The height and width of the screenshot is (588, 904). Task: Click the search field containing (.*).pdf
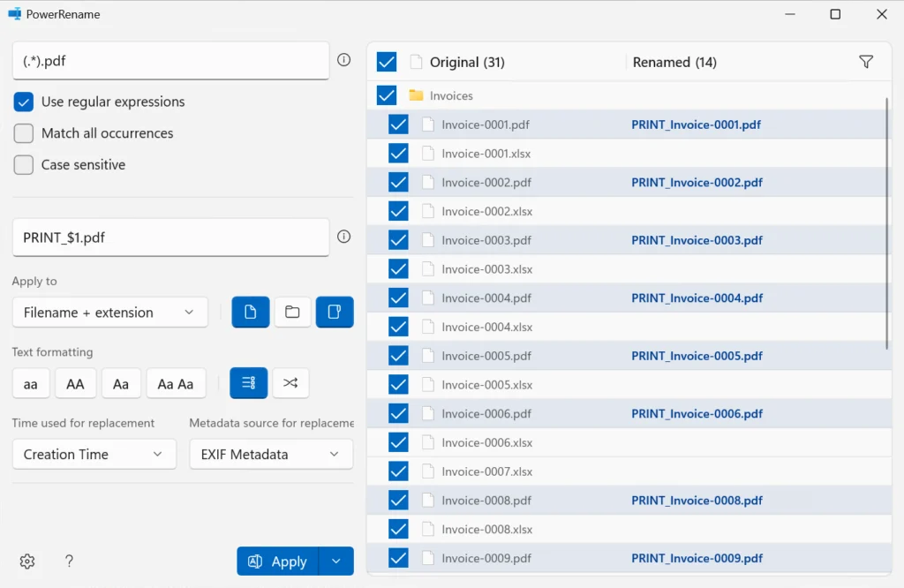tap(170, 61)
